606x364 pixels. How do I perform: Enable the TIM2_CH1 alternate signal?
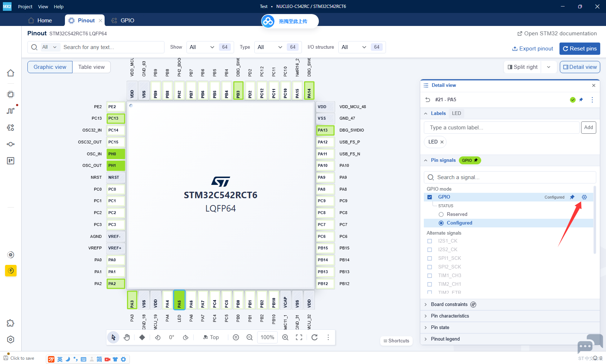[430, 284]
